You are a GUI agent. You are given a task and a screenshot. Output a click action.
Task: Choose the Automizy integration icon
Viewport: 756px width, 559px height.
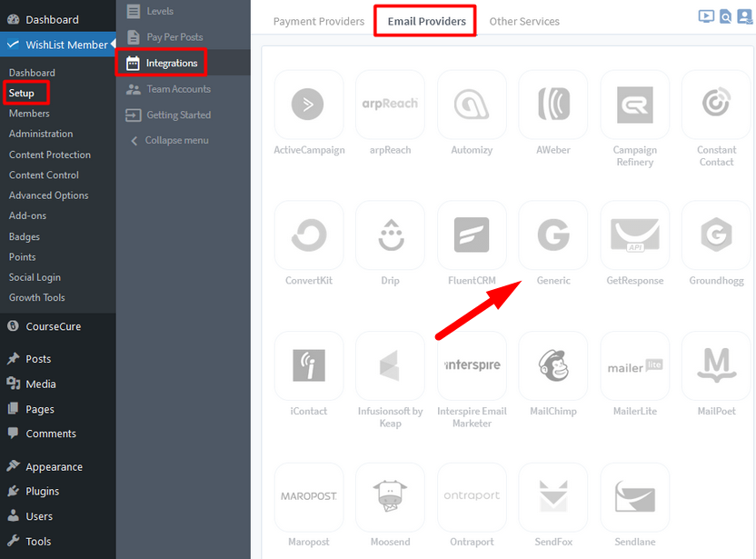(x=472, y=105)
